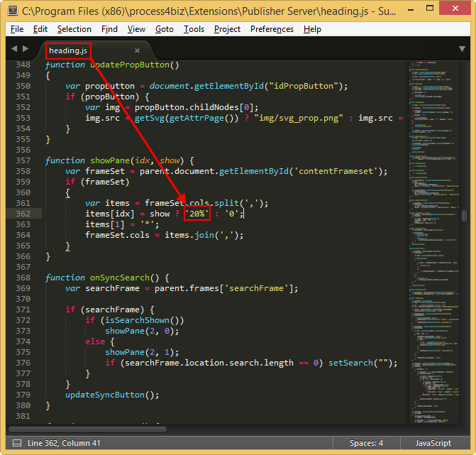476x455 pixels.
Task: Click the isSearchShown() call
Action: [142, 320]
